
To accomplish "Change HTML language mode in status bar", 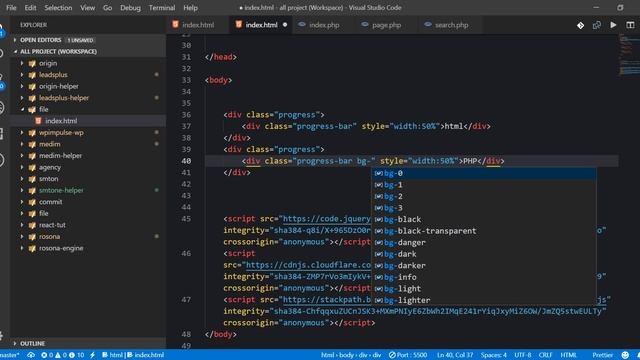I will coord(569,355).
